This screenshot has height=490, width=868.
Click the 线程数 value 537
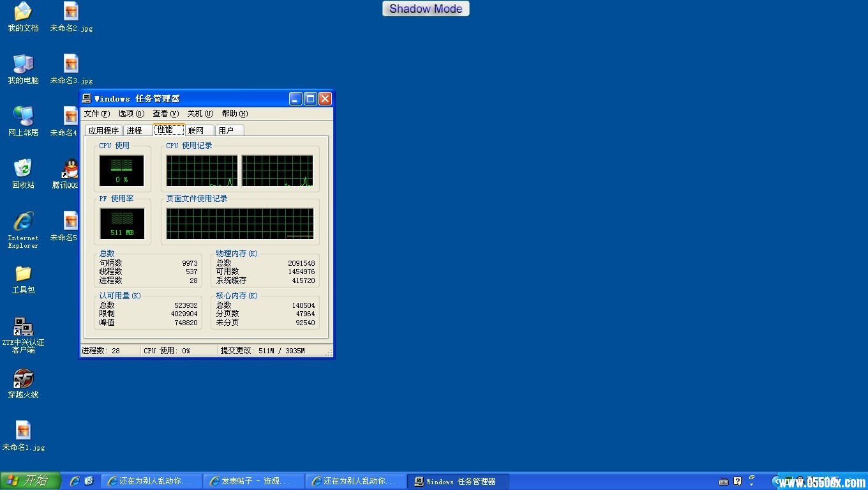click(191, 272)
